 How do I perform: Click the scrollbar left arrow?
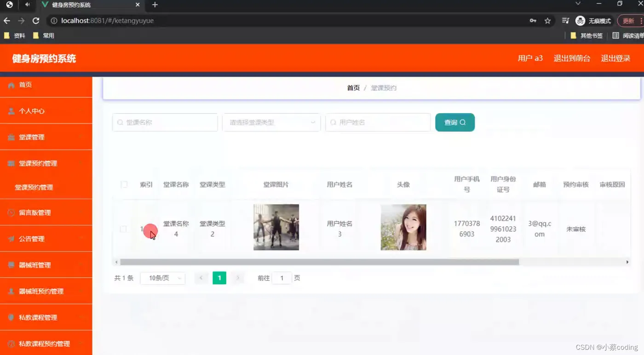pyautogui.click(x=116, y=262)
